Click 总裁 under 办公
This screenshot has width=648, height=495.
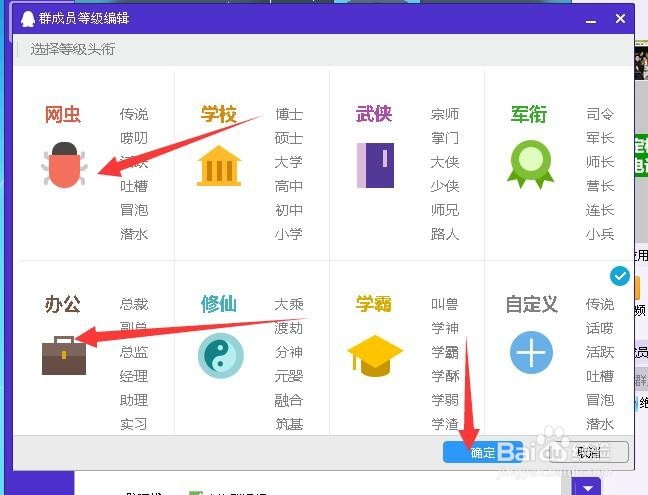(x=134, y=304)
